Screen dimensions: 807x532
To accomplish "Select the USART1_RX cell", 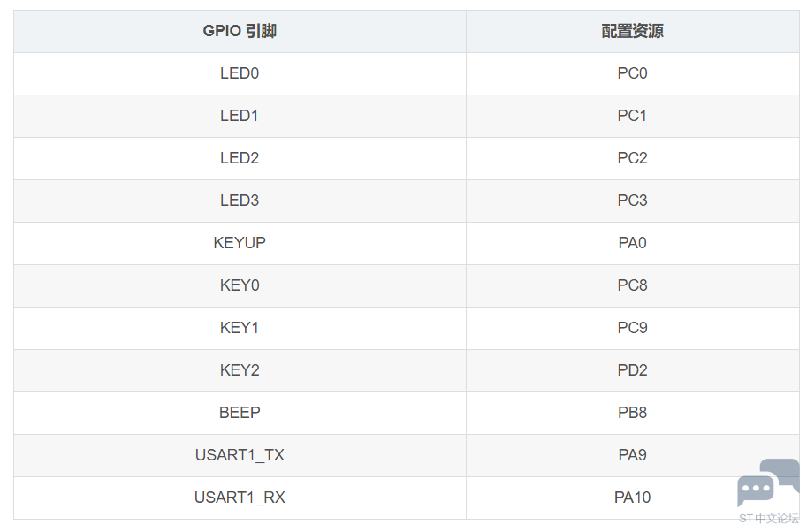I will point(240,498).
